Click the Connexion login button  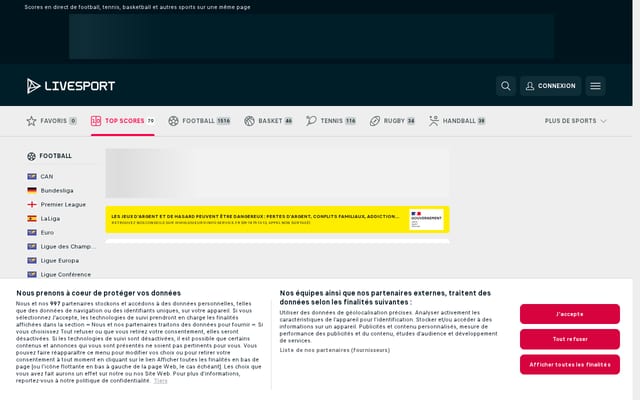click(551, 86)
